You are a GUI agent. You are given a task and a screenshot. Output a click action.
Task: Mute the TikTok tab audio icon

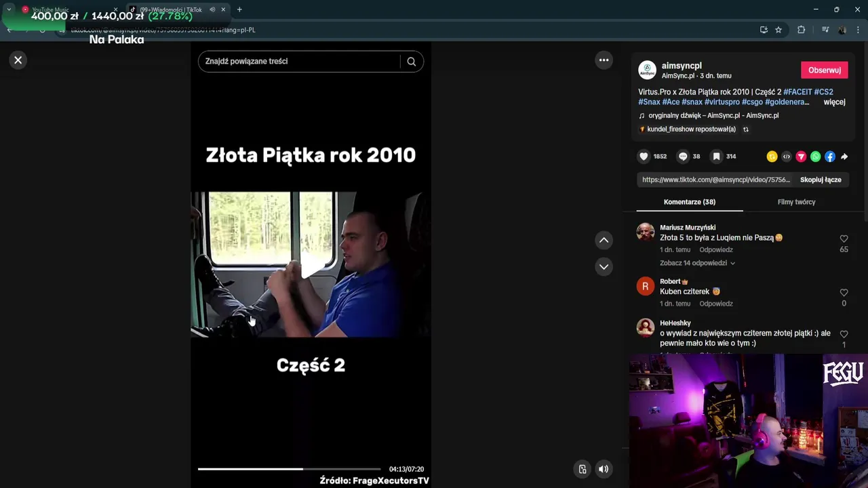[x=212, y=9]
